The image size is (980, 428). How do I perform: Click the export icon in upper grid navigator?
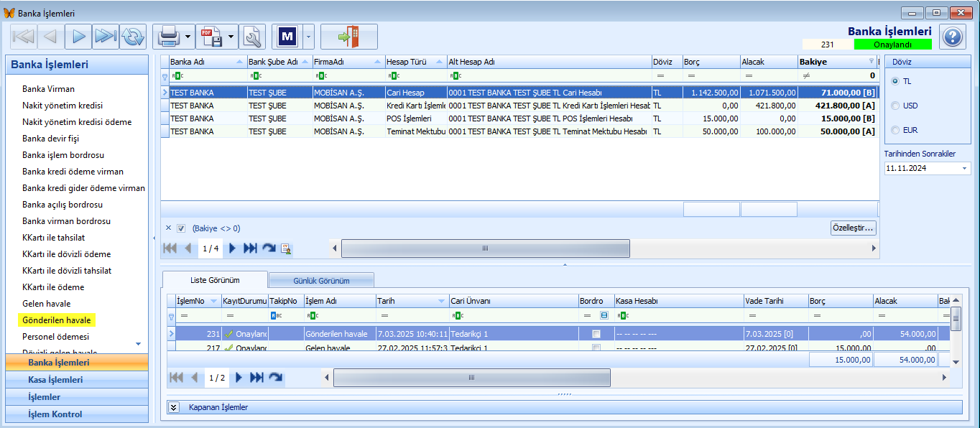[x=286, y=248]
